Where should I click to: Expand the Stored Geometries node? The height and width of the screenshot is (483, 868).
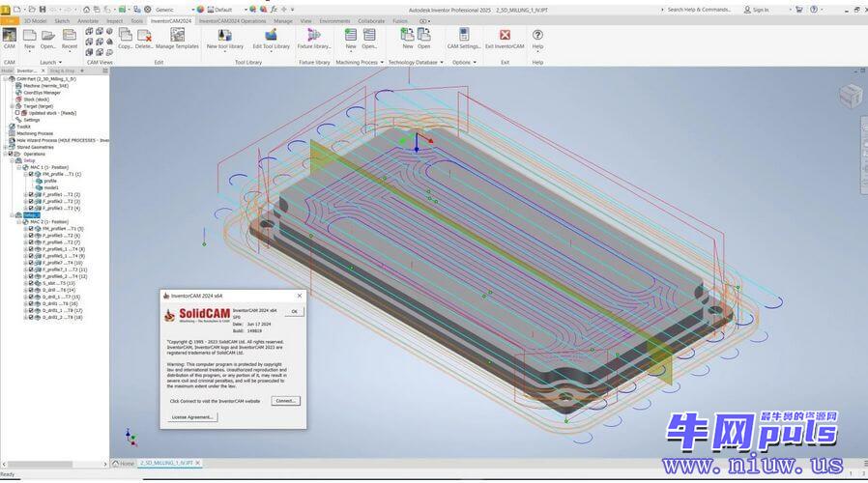click(5, 147)
